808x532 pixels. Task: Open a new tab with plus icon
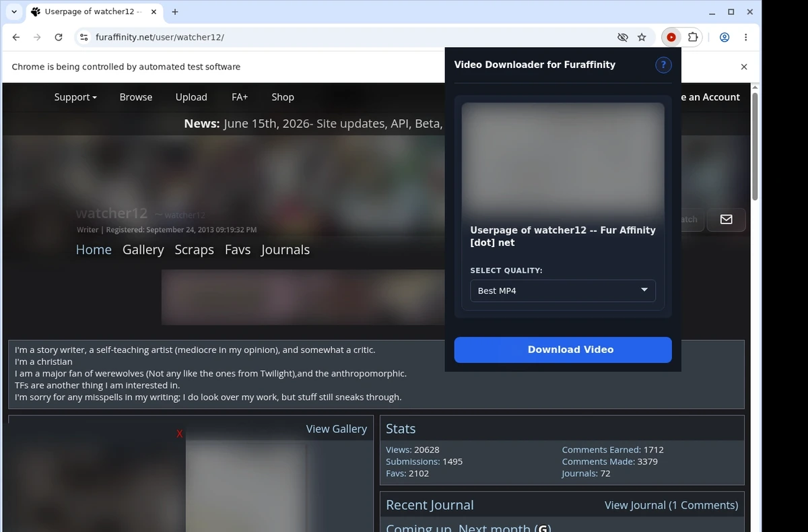(175, 11)
